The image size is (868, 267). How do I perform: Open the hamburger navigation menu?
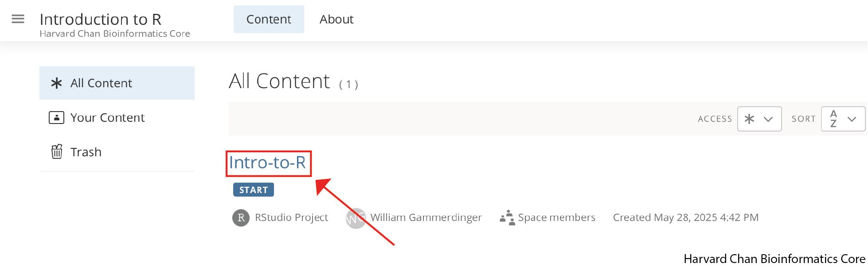coord(18,19)
